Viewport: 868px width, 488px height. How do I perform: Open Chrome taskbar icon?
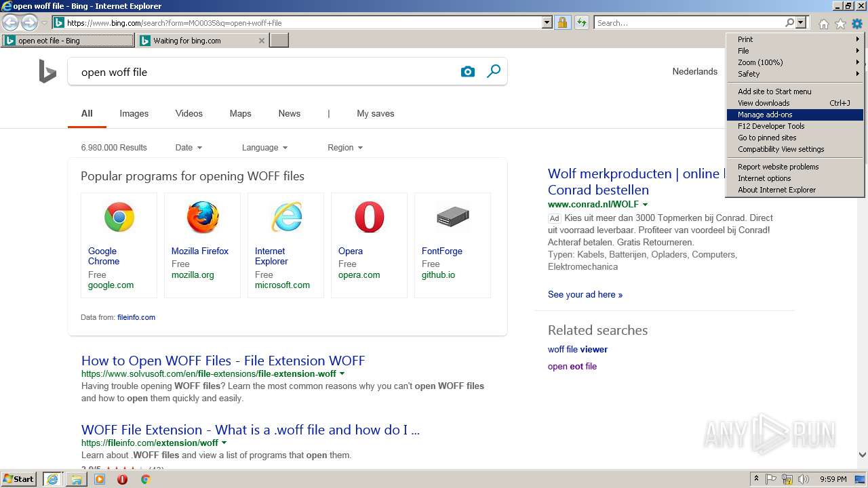[145, 479]
